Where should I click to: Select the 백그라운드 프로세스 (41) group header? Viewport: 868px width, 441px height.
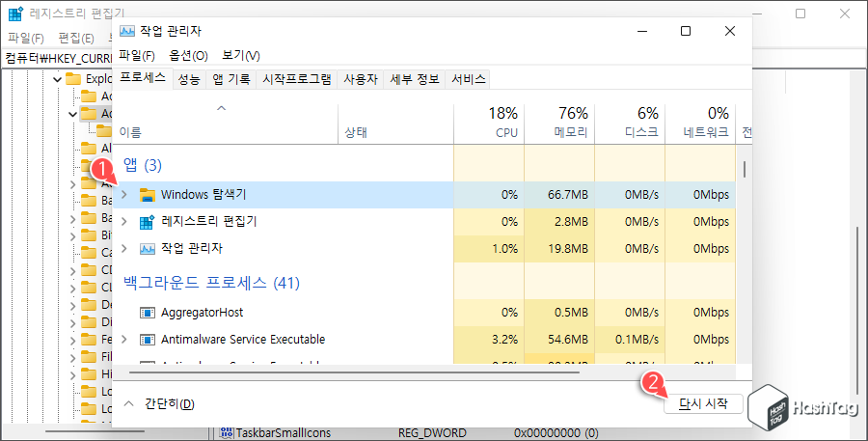(x=211, y=283)
